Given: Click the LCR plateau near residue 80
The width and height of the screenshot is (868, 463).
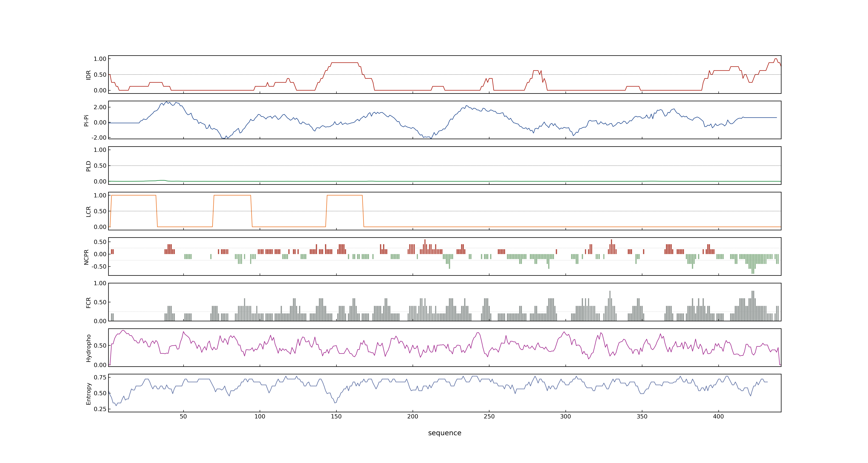Looking at the screenshot, I should click(232, 195).
